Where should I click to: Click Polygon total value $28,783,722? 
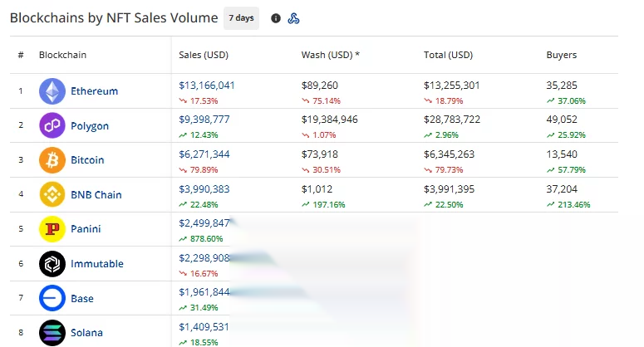452,120
